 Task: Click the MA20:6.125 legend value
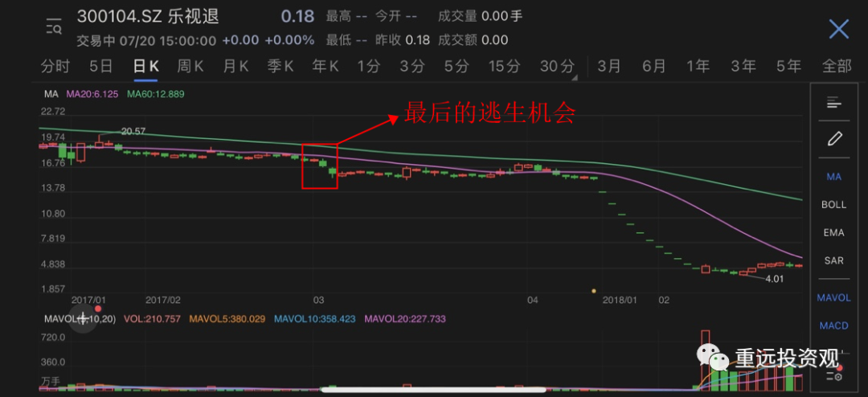(92, 94)
